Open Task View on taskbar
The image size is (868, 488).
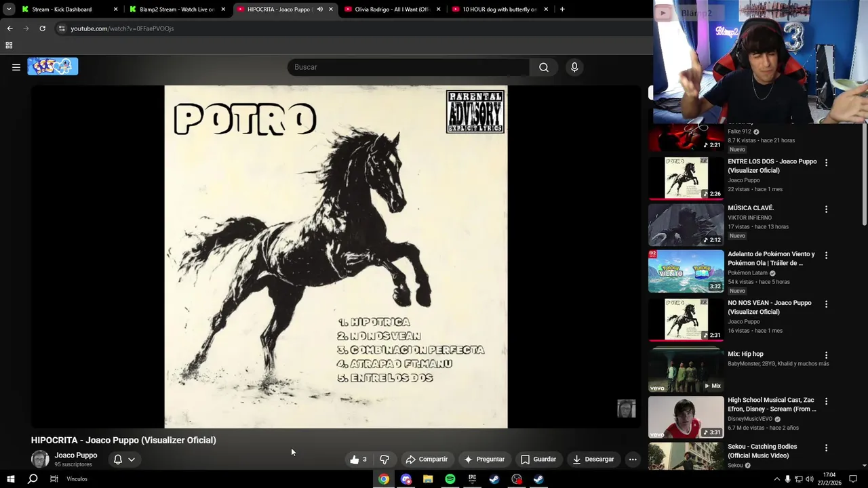(x=54, y=479)
